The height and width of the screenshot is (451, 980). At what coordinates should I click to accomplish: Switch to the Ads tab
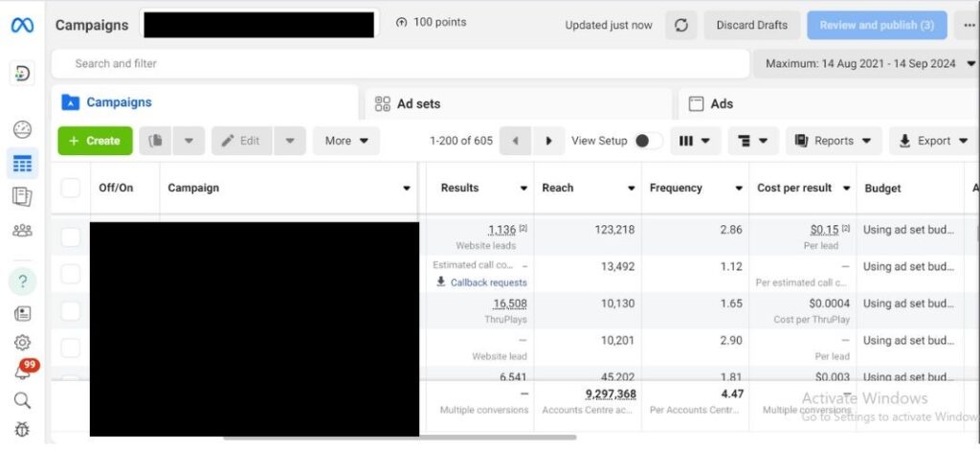click(x=721, y=103)
